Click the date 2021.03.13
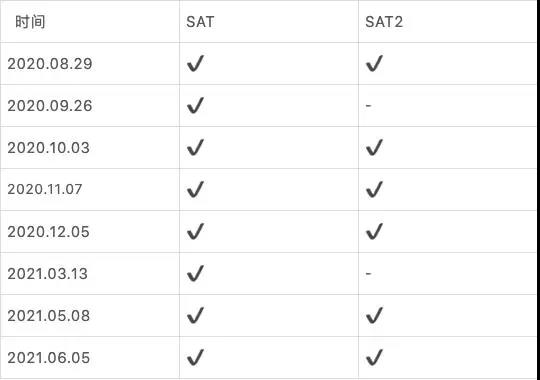Screen dimensions: 540x380 click(48, 274)
